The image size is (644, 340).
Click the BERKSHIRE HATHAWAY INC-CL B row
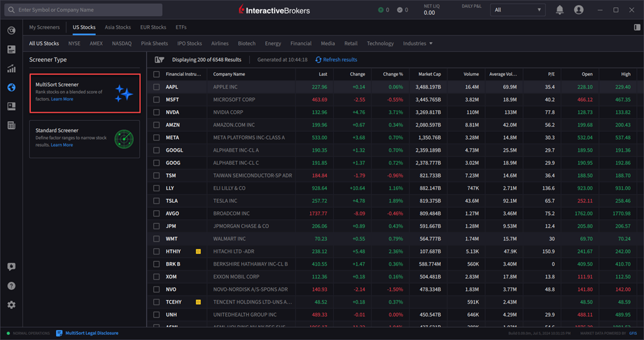tap(395, 264)
